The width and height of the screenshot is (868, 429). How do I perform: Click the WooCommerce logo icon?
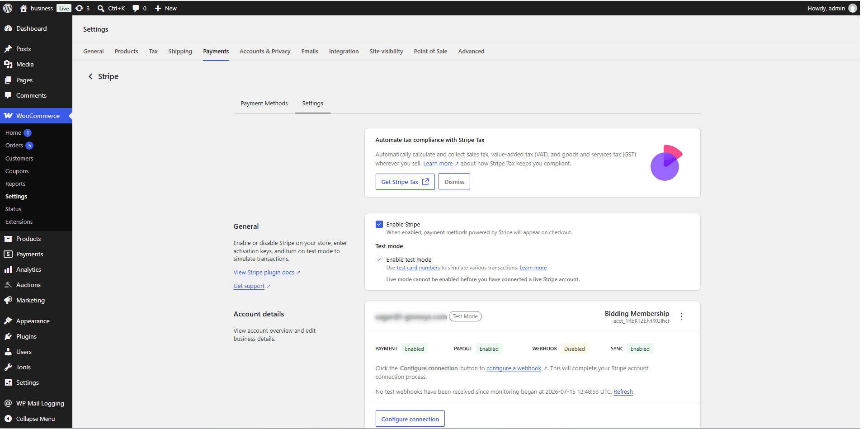(8, 116)
